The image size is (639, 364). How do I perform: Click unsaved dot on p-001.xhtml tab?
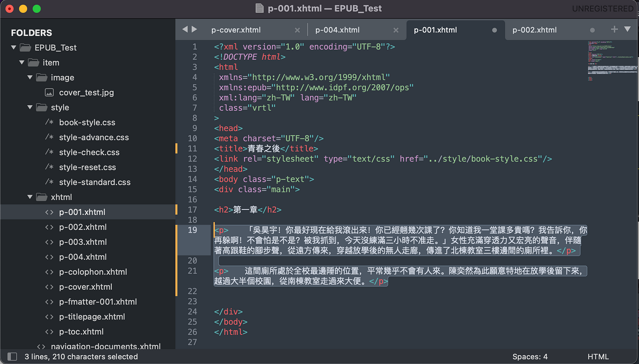pos(494,30)
